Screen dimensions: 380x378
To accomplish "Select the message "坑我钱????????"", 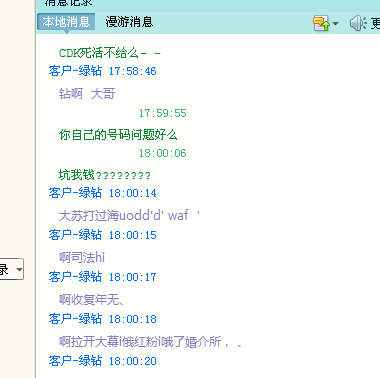I will pyautogui.click(x=105, y=175).
